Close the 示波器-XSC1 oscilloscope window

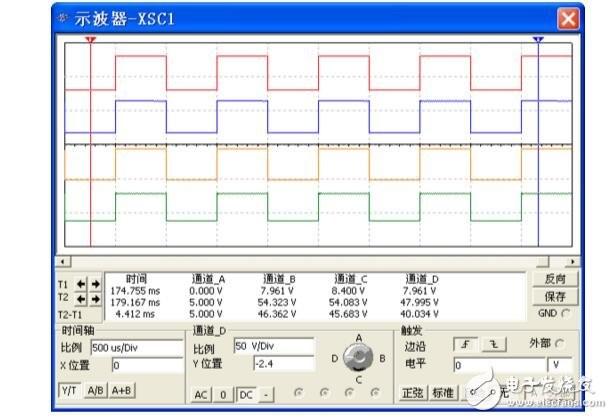point(568,18)
